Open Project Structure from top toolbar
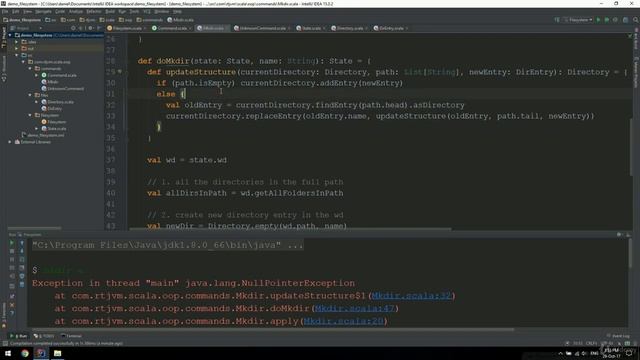Screen dimensions: 640x360 coord(625,20)
